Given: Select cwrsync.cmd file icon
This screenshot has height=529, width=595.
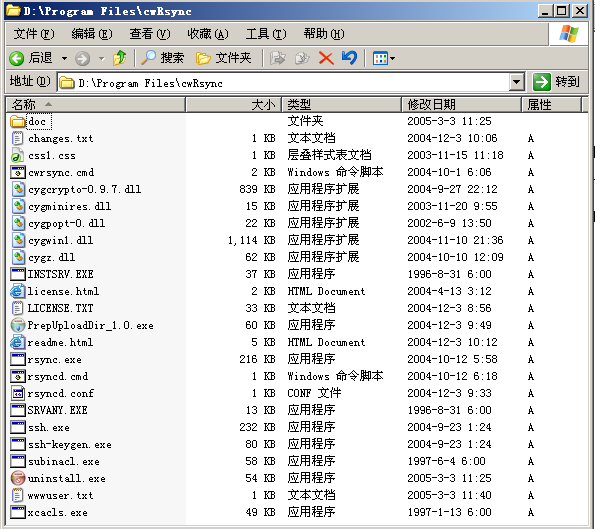Looking at the screenshot, I should (x=17, y=172).
